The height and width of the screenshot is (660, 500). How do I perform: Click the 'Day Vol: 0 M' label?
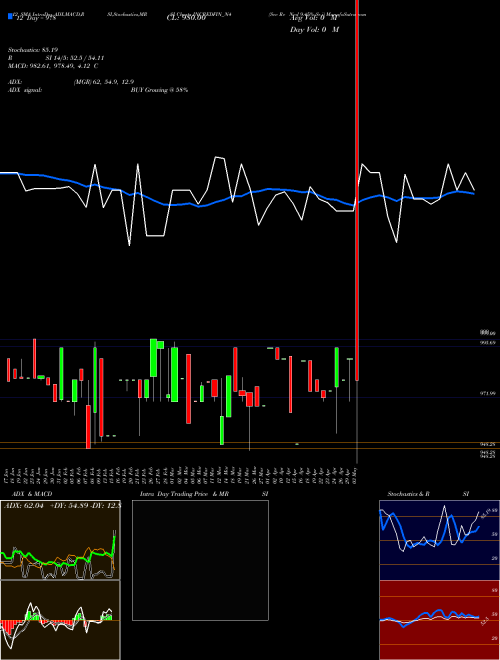pos(314,30)
